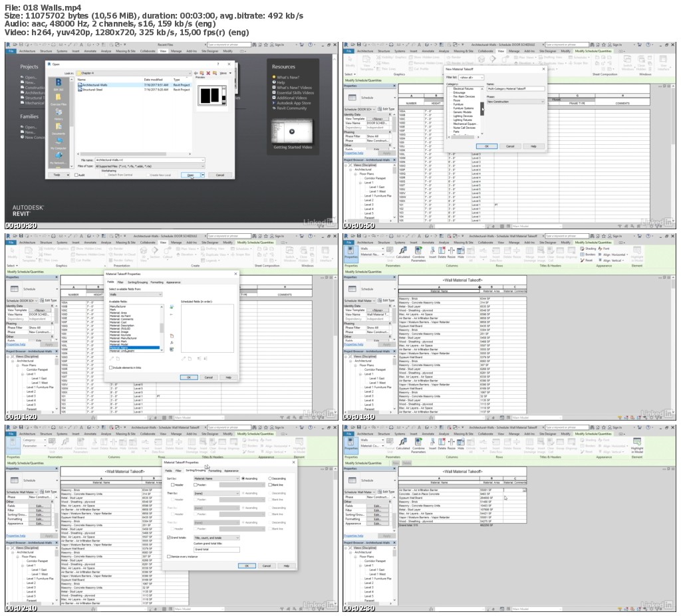Click arrow beside Open button in Open dialog

202,175
